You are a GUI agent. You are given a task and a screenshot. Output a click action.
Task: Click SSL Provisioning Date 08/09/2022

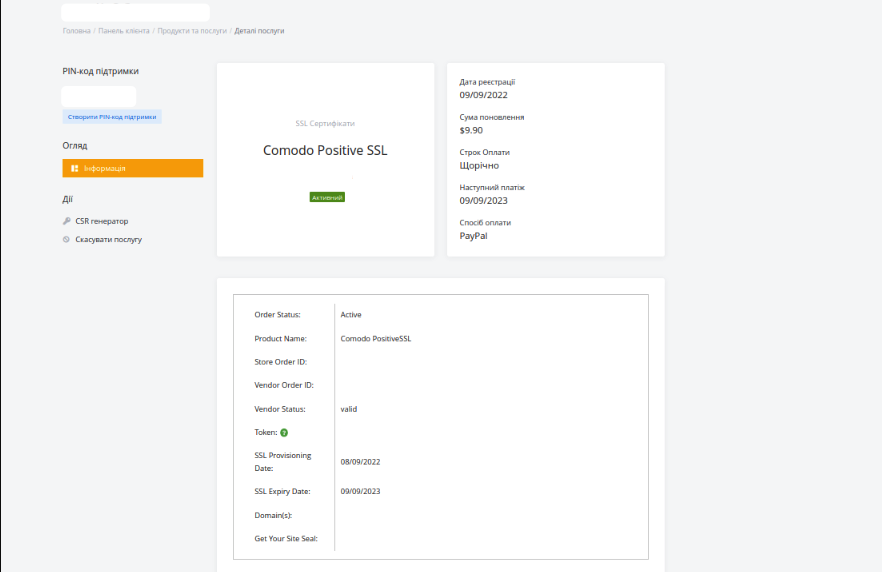pyautogui.click(x=360, y=462)
